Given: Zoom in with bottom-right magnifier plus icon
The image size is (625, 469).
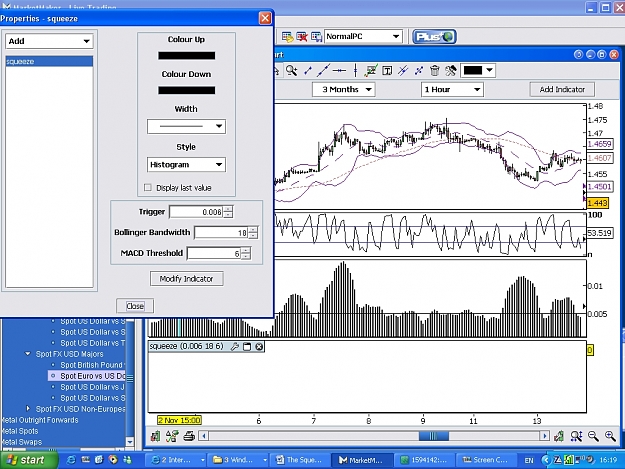Looking at the screenshot, I should [610, 436].
